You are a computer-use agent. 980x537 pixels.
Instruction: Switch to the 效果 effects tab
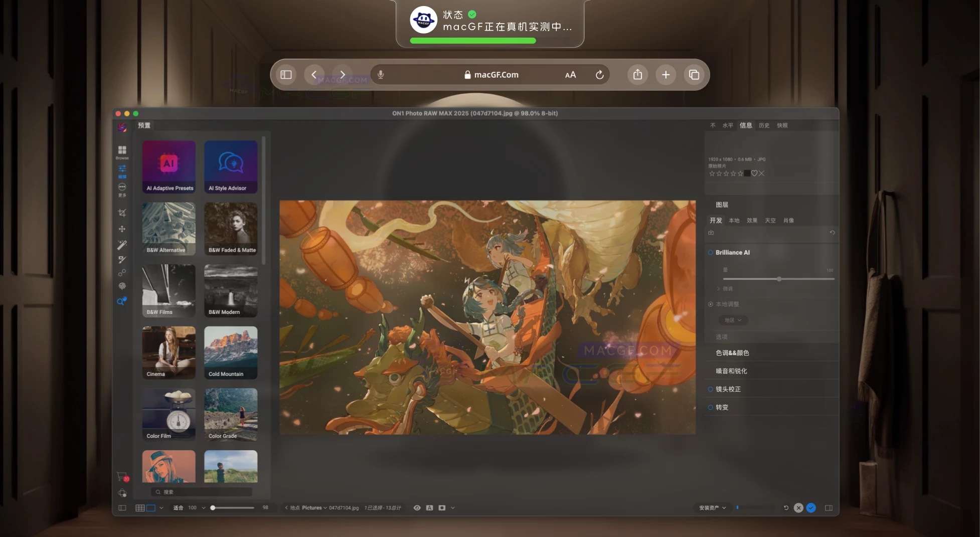752,221
